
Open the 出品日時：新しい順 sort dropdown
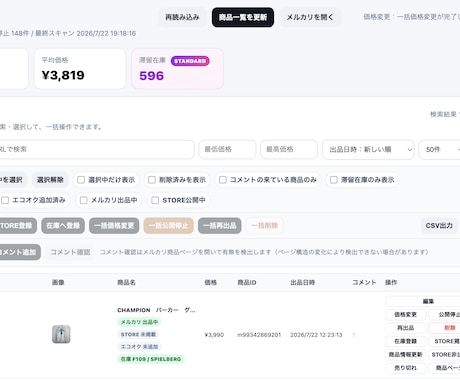tap(368, 149)
